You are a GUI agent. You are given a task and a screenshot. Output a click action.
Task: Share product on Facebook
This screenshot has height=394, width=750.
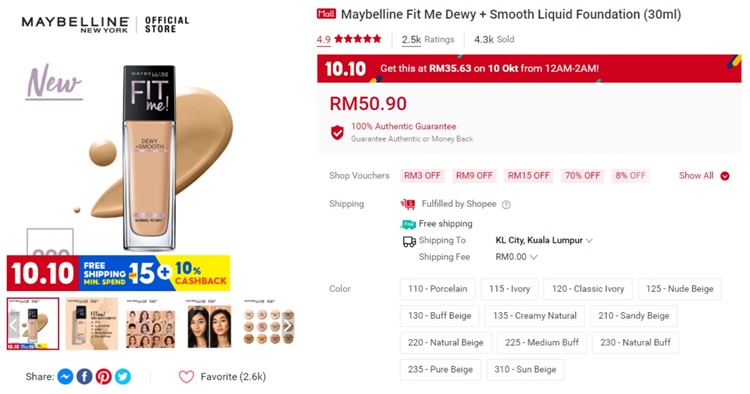85,377
